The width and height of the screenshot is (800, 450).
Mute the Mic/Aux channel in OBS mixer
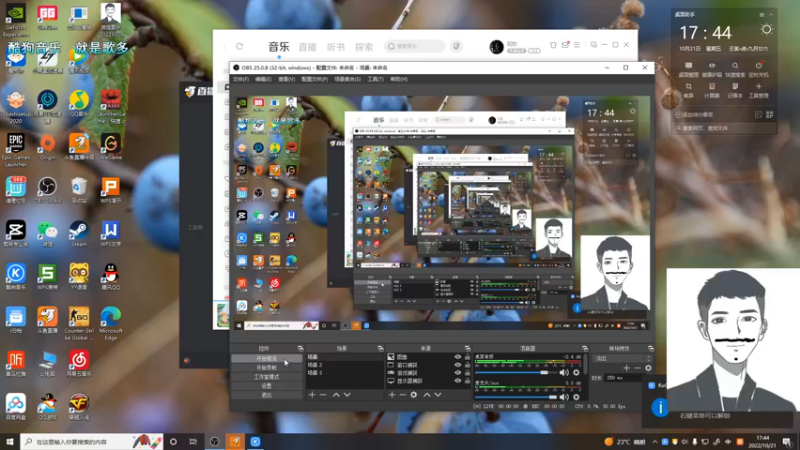tap(564, 396)
